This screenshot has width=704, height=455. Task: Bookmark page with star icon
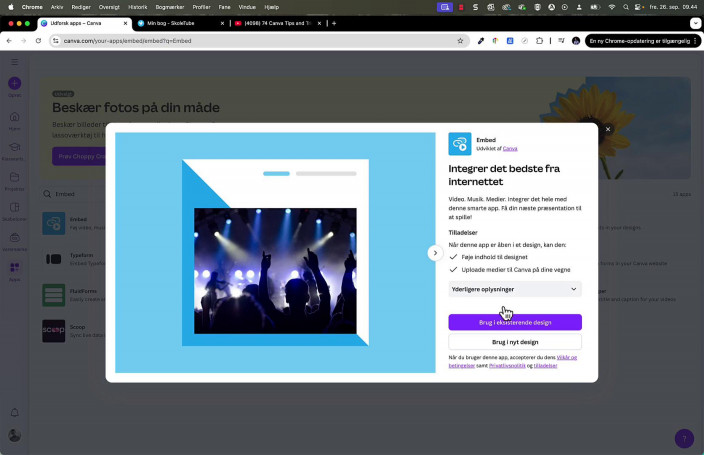coord(460,41)
